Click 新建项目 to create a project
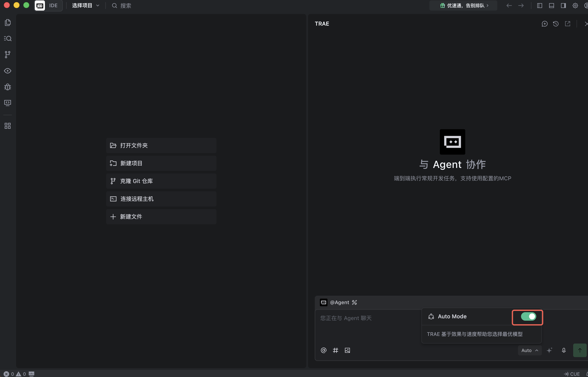Image resolution: width=588 pixels, height=377 pixels. point(161,163)
